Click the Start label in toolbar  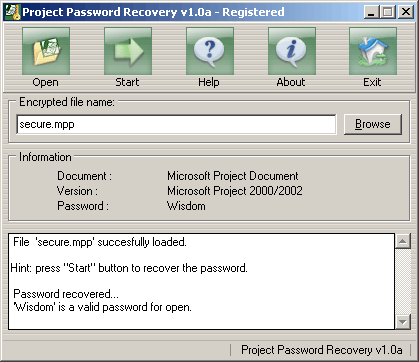(x=127, y=82)
